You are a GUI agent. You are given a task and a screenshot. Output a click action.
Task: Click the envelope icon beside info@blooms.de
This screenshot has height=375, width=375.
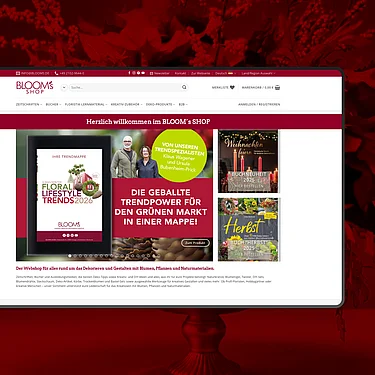[x=18, y=73]
